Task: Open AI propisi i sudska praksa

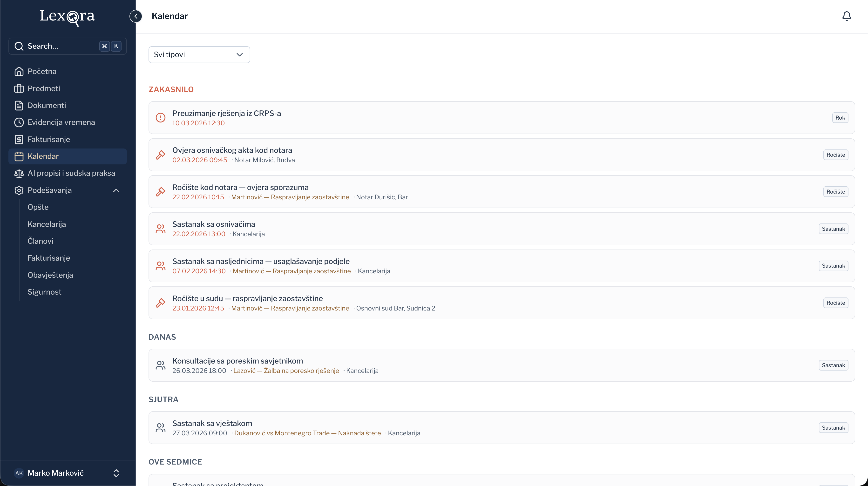Action: 68,173
